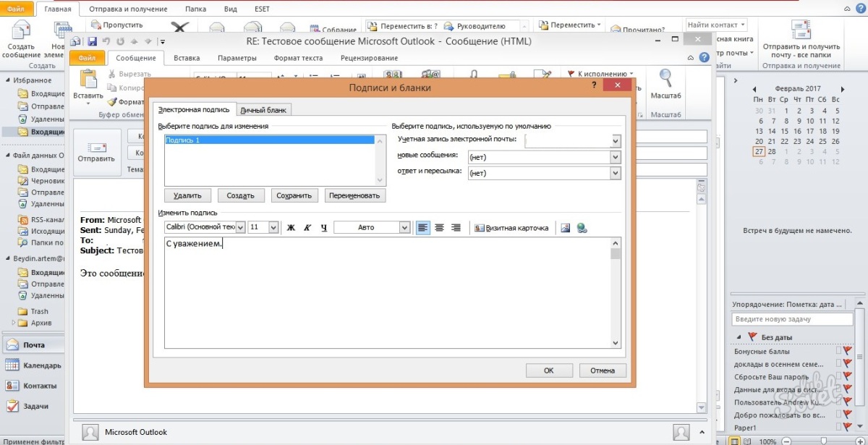
Task: Center-align the signature text
Action: coord(439,227)
